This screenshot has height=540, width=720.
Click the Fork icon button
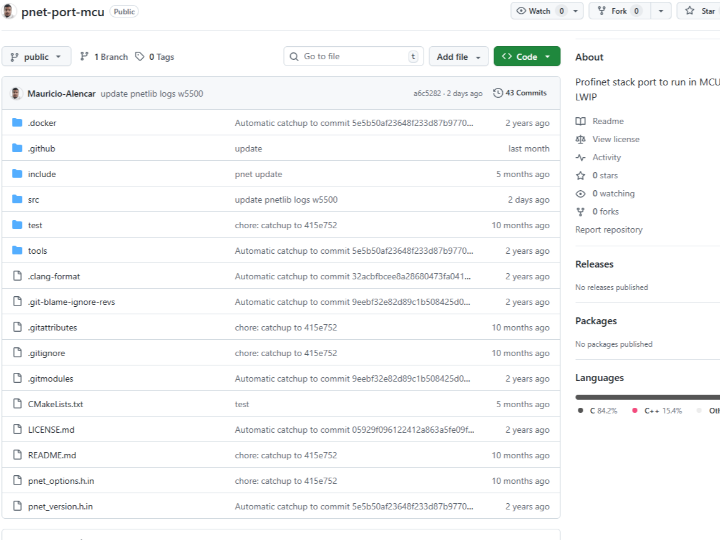(x=601, y=11)
